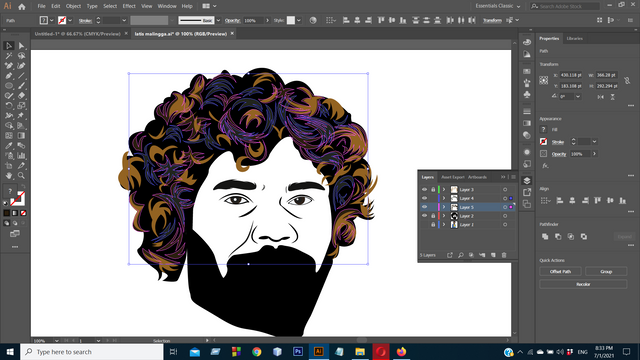Select the Direct Selection tool
Image resolution: width=640 pixels, height=360 pixels.
(x=21, y=46)
